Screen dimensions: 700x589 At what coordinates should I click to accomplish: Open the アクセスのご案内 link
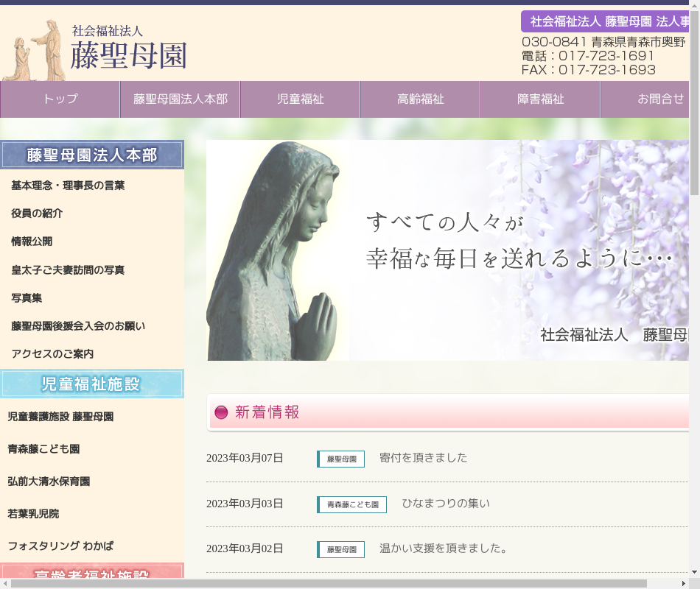pos(52,353)
